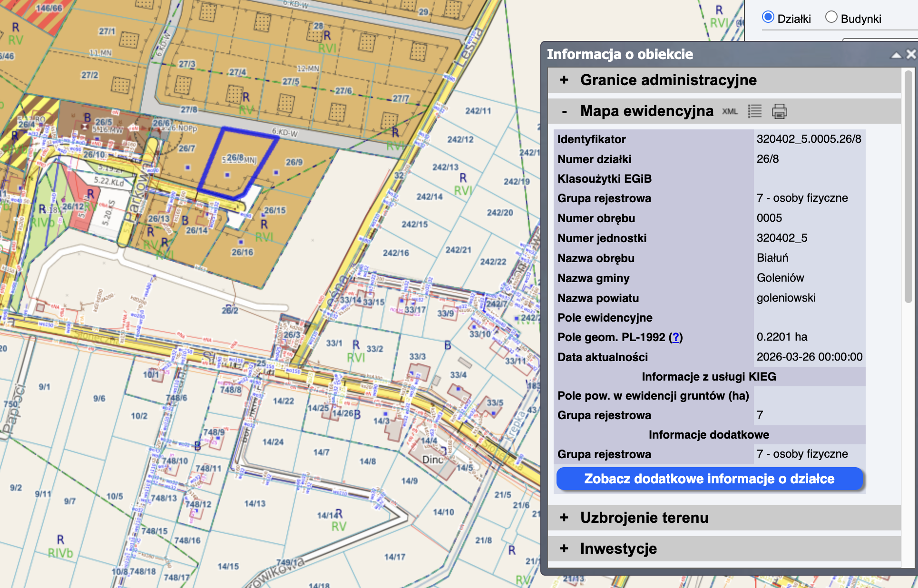Close the Informacja o obiekcie panel
Image resolution: width=918 pixels, height=588 pixels.
[x=910, y=54]
